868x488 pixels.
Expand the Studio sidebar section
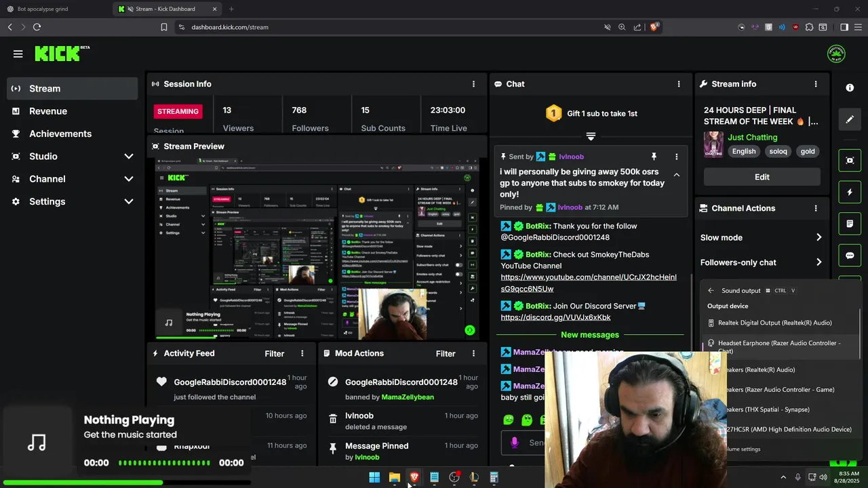coord(72,157)
